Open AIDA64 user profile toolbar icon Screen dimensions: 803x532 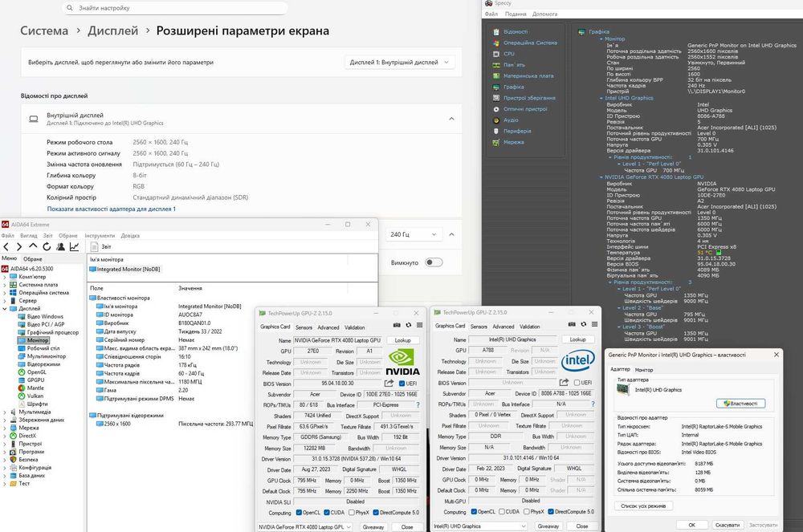[x=60, y=246]
